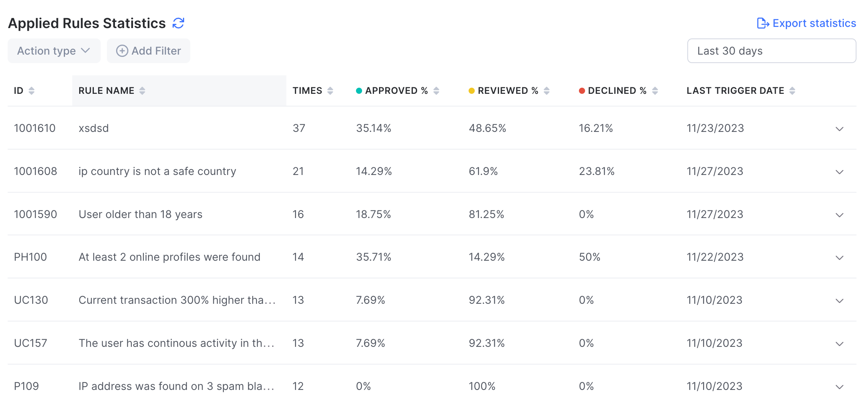Open the Last 30 days date range selector
Image resolution: width=868 pixels, height=403 pixels.
(771, 51)
